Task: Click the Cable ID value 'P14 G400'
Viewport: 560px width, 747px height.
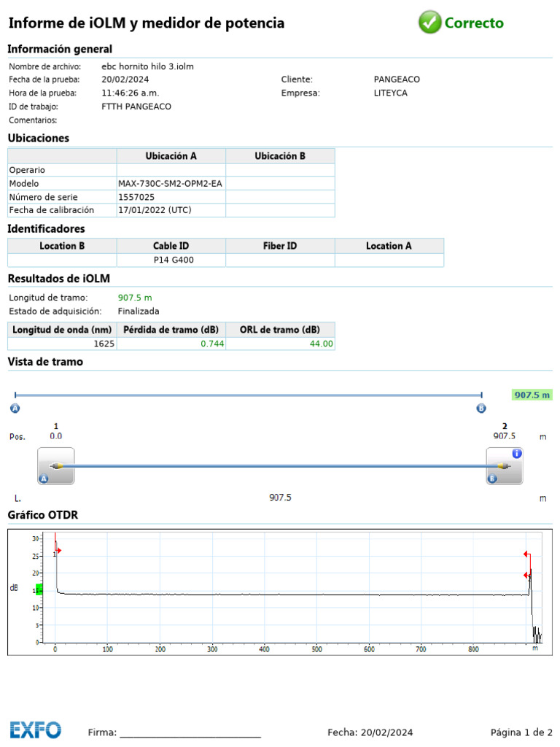Action: (x=174, y=260)
